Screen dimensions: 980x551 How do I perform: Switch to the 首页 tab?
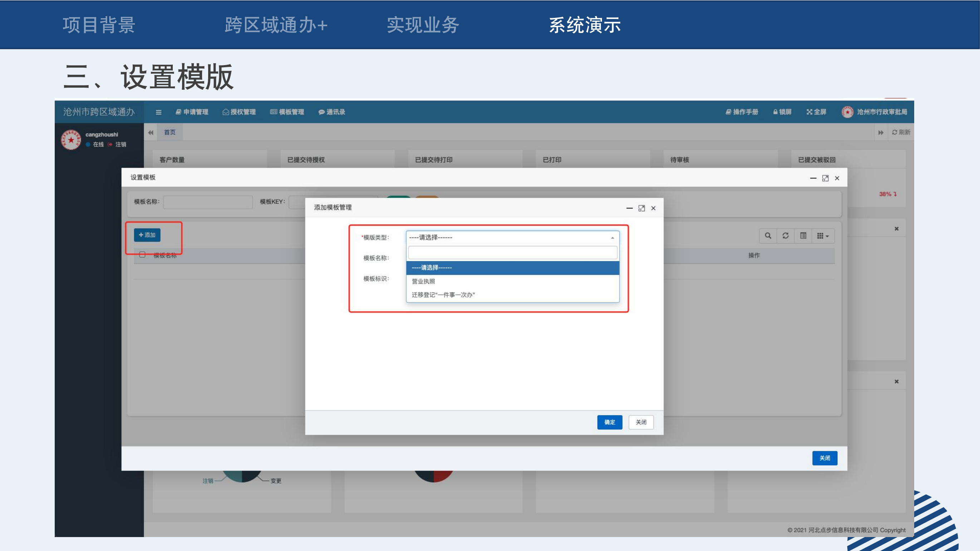[170, 132]
